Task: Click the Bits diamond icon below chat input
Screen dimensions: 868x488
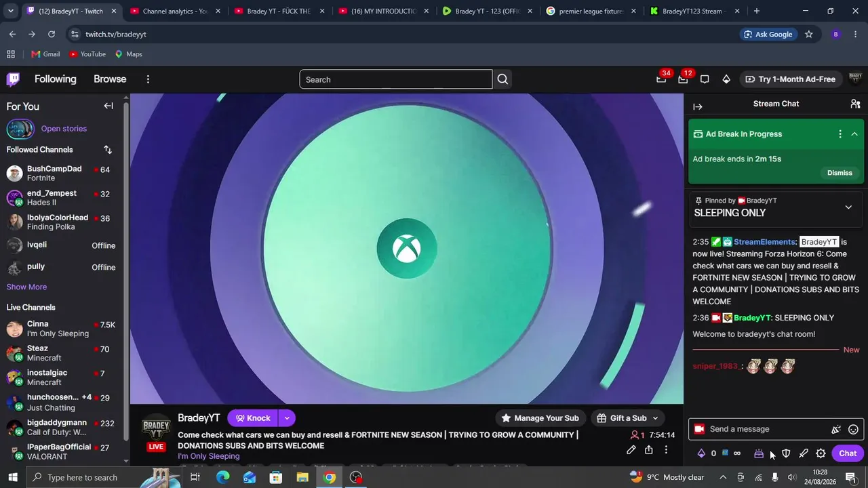Action: [x=701, y=453]
